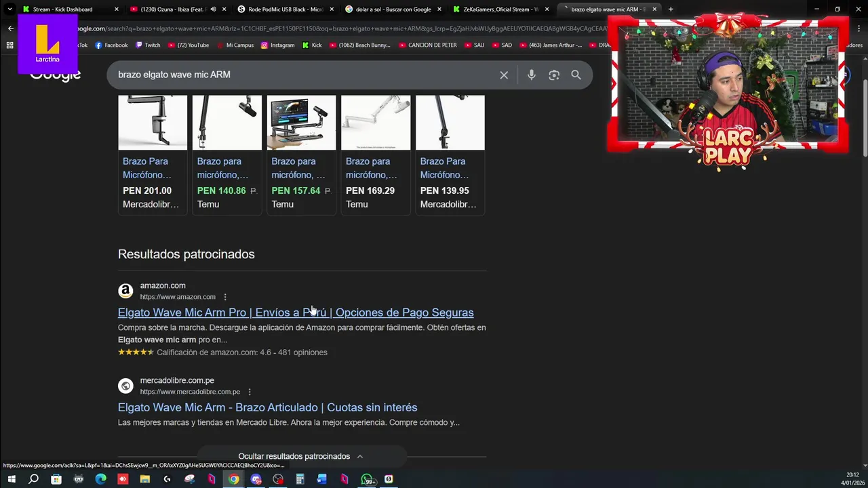Image resolution: width=868 pixels, height=488 pixels.
Task: Launch Microsoft Store from taskbar
Action: 56,479
